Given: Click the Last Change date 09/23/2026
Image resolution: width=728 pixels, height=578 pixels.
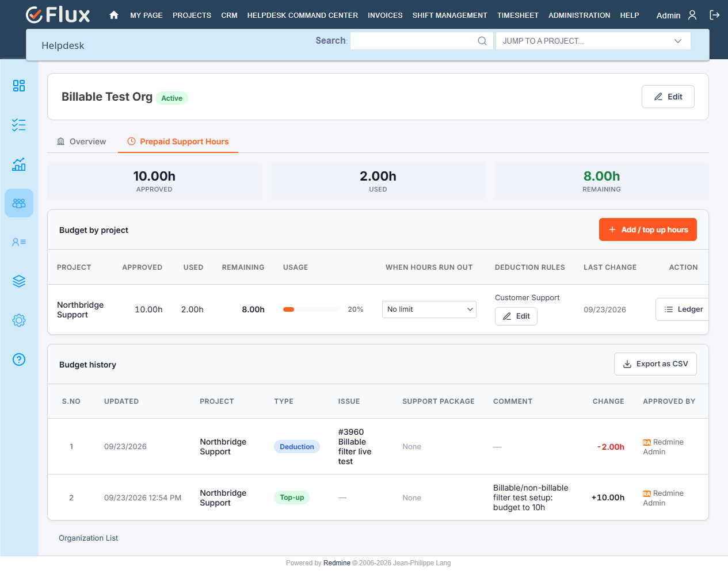Looking at the screenshot, I should 605,309.
